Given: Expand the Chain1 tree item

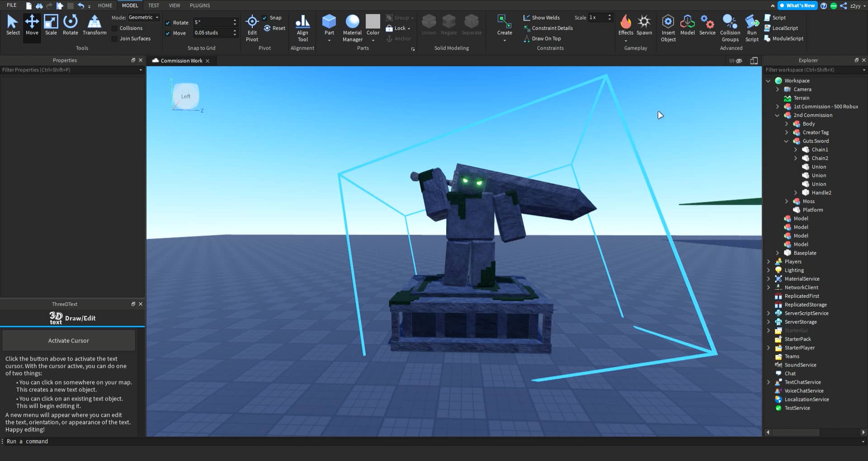Looking at the screenshot, I should click(x=796, y=150).
